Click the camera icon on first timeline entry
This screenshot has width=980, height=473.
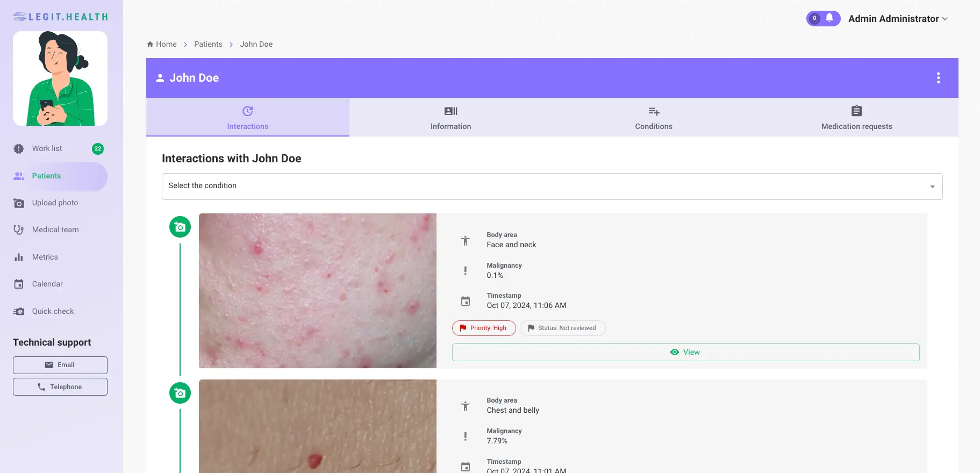click(180, 227)
